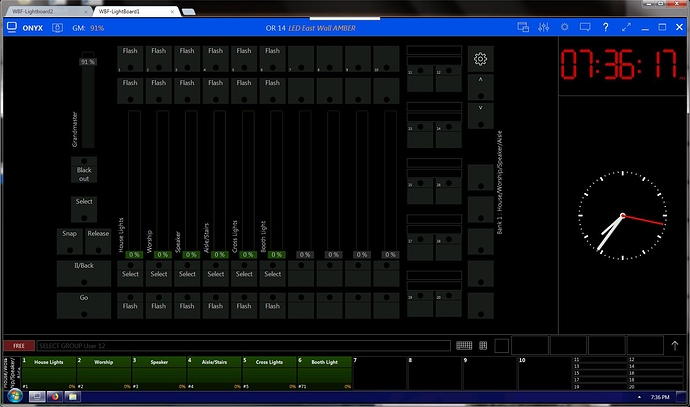Viewport: 690px width, 407px height.
Task: Select empty playback cell 7
Action: 380,373
